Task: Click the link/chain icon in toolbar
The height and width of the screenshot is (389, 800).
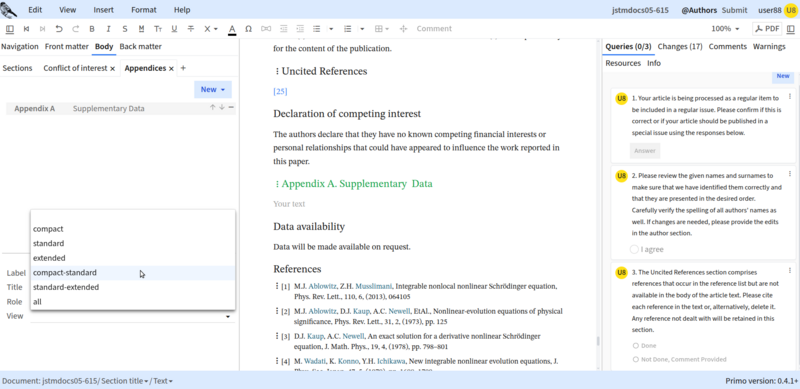Action: tap(266, 29)
